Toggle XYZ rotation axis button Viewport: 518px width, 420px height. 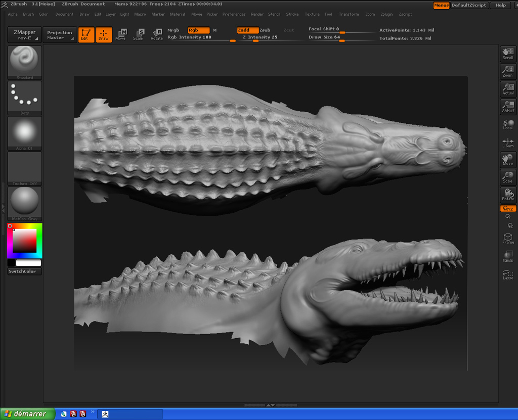tap(508, 208)
